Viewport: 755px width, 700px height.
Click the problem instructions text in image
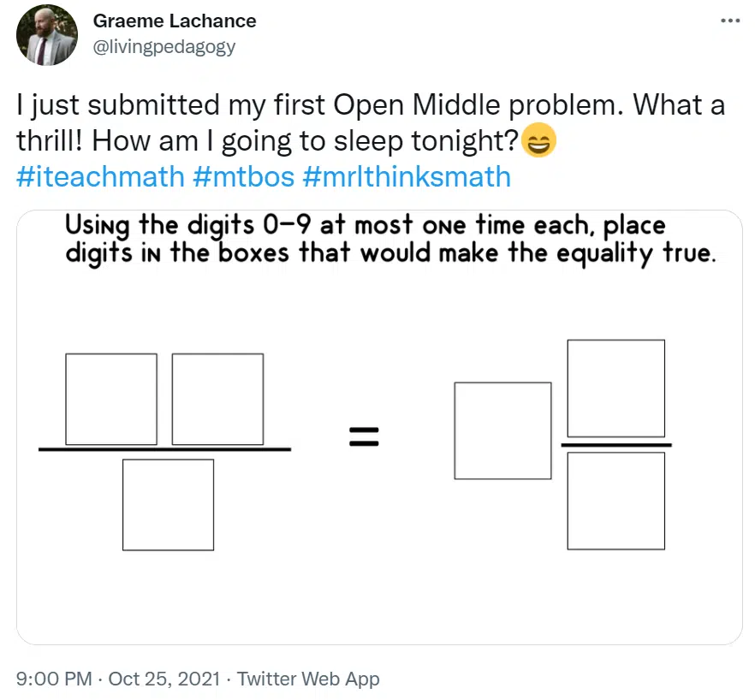click(390, 240)
